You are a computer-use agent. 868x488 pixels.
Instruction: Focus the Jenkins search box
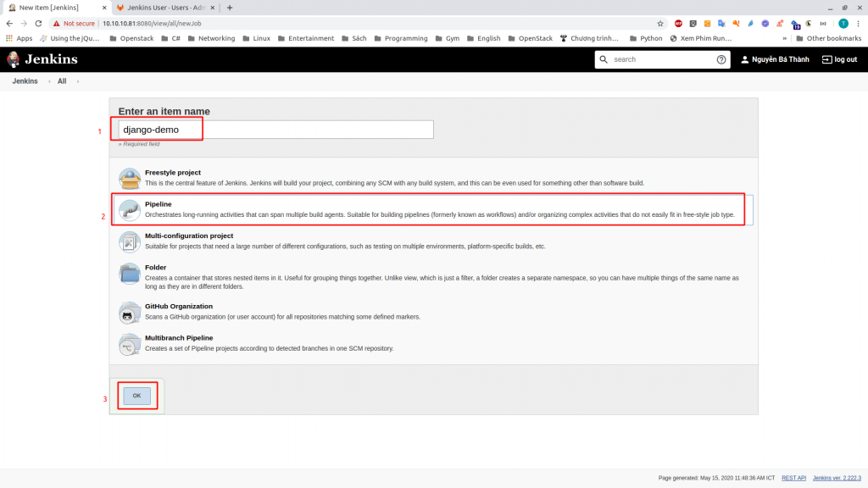(662, 59)
